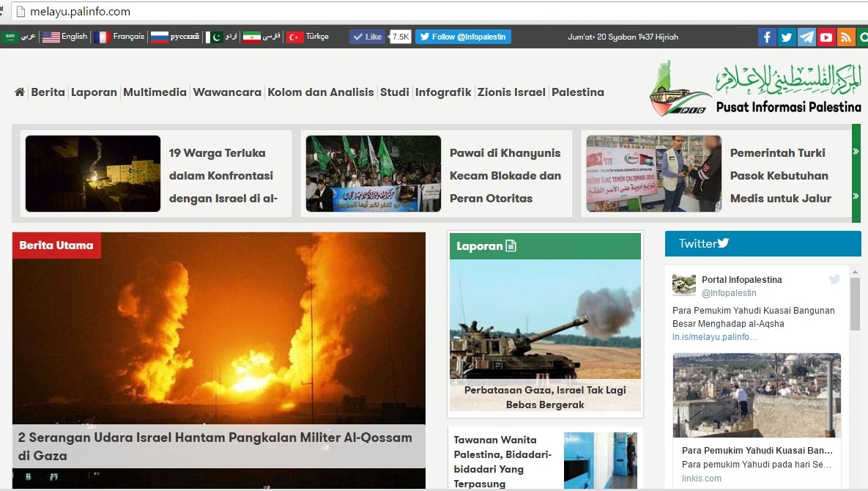Open the Laporan menu item
The image size is (868, 491).
(x=94, y=92)
